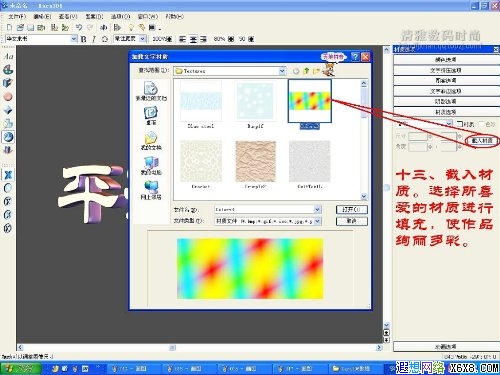Screen dimensions: 500x375
Task: Click the 载入材质 load texture button
Action: coord(482,140)
